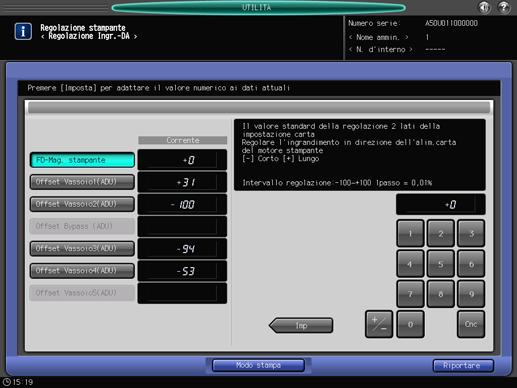This screenshot has width=517, height=388.
Task: Tap keypad digit 3
Action: tap(471, 233)
